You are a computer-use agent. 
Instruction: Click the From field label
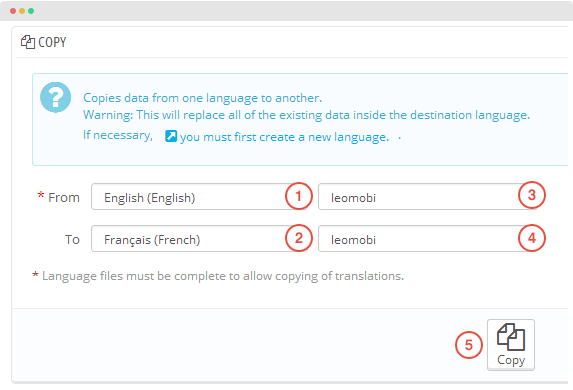pos(64,197)
